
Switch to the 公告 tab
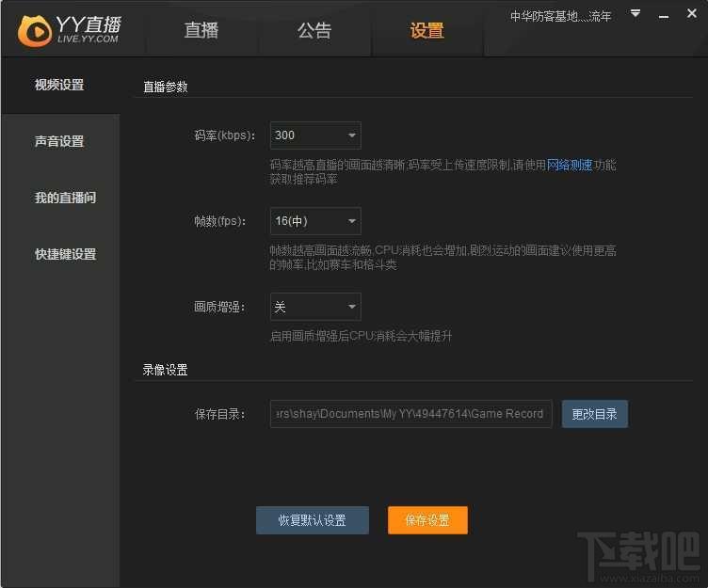tap(314, 31)
